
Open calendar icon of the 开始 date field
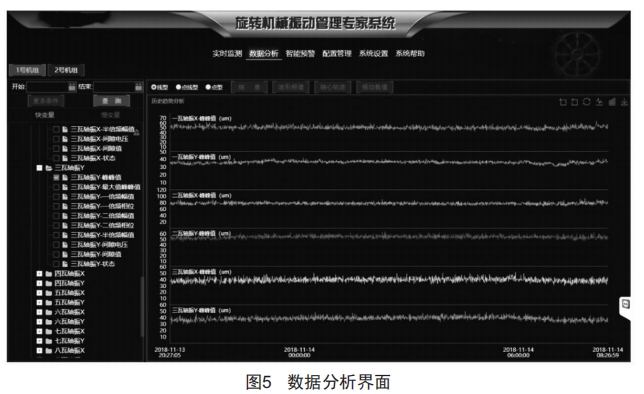tap(72, 87)
